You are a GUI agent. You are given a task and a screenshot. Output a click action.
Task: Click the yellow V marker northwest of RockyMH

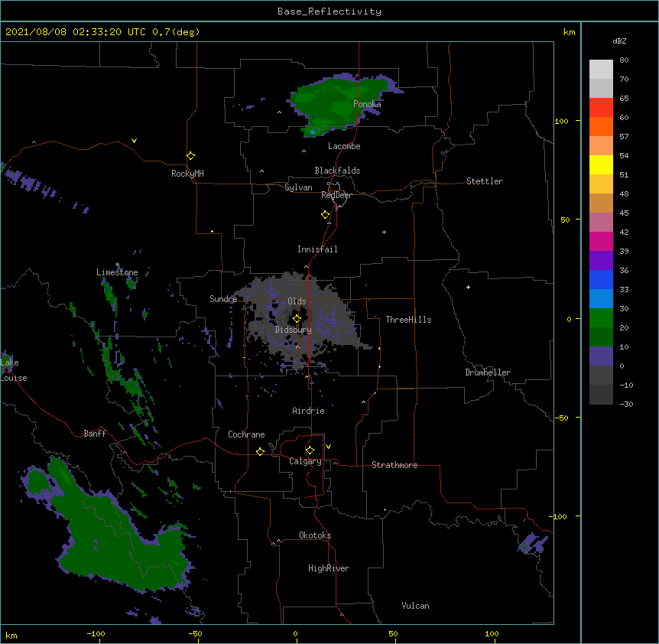pos(134,141)
